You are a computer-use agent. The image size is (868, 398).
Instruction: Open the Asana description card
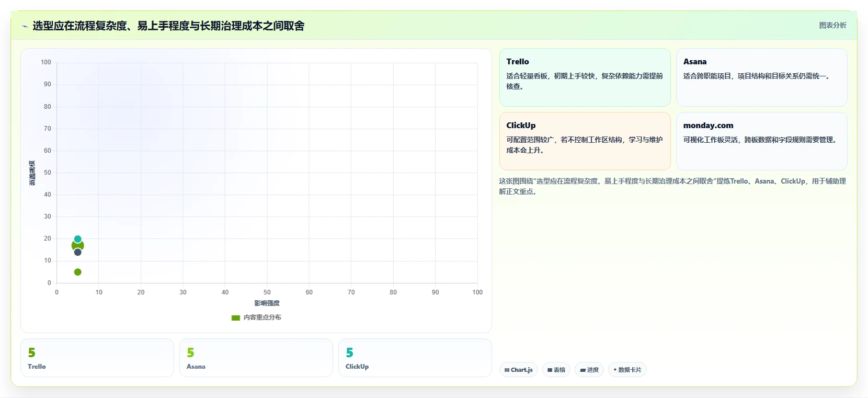click(x=761, y=77)
